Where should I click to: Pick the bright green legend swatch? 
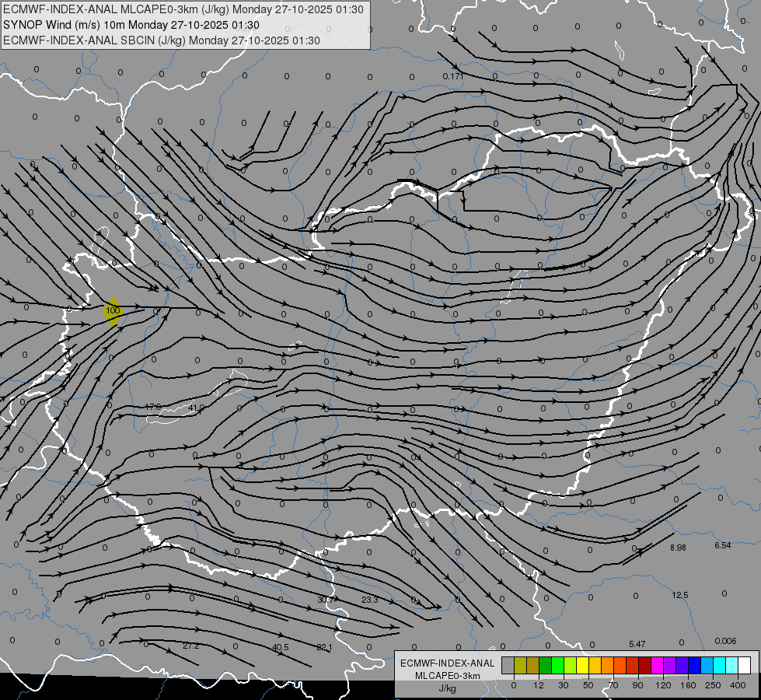pos(557,665)
